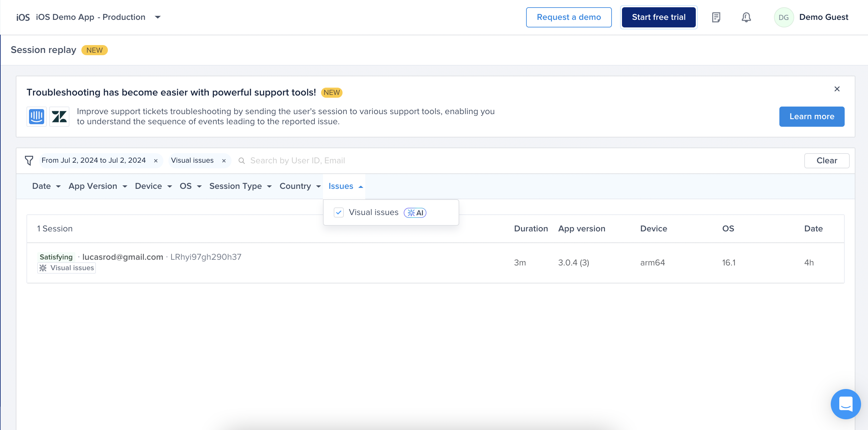
Task: Click the 16.1 OS value
Action: tap(729, 263)
